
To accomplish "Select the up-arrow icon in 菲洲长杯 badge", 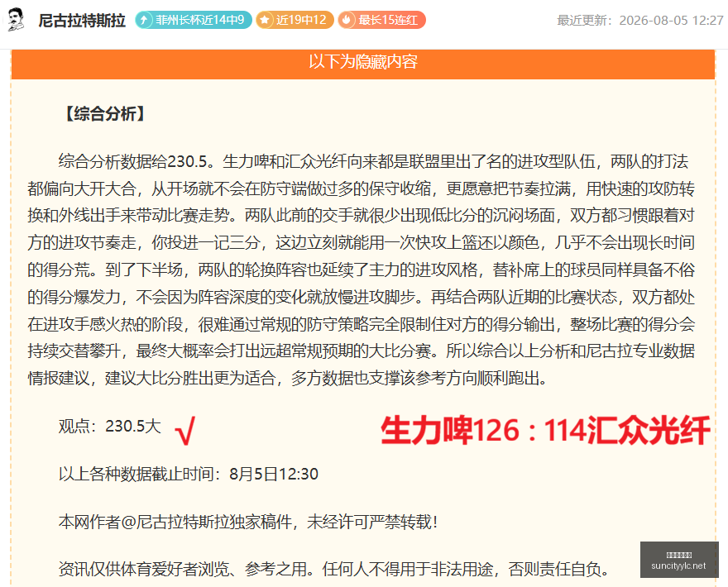I will coord(144,20).
